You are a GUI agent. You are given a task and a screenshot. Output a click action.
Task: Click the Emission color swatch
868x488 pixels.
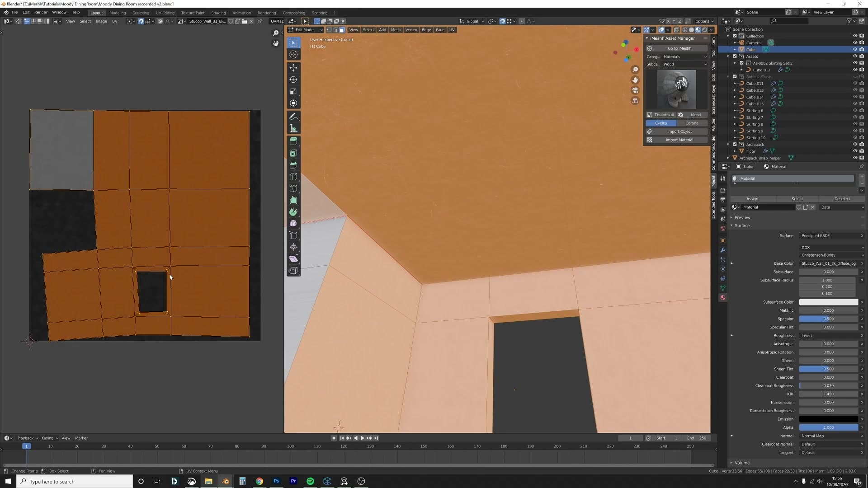(x=828, y=419)
